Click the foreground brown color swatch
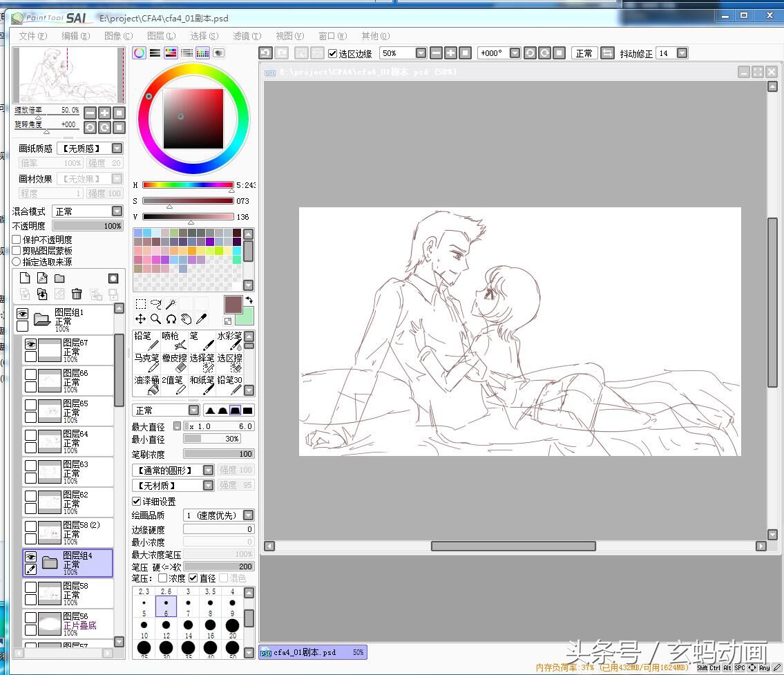The image size is (784, 675). [233, 304]
